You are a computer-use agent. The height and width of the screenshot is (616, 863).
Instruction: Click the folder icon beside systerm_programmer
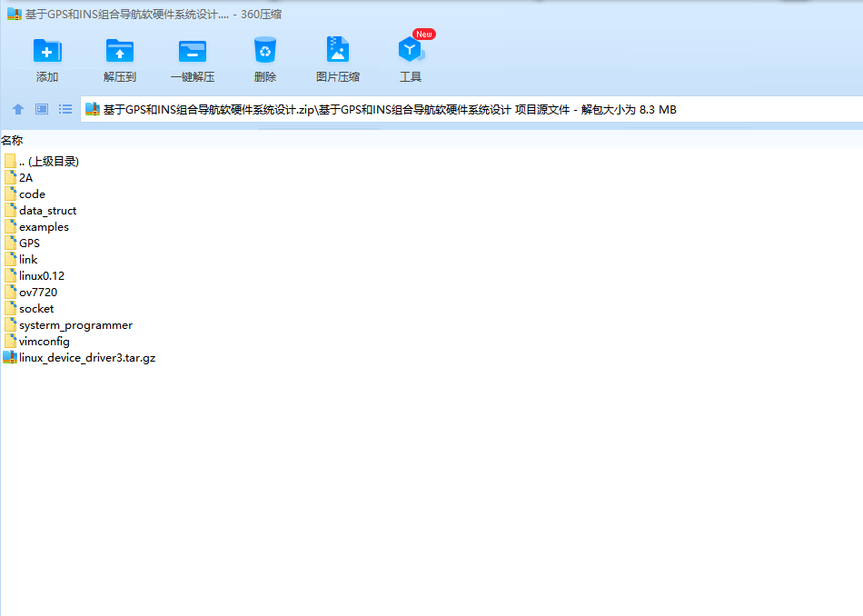[10, 324]
